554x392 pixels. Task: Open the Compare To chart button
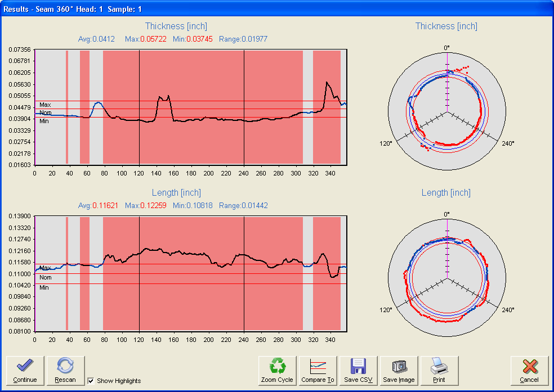click(318, 371)
